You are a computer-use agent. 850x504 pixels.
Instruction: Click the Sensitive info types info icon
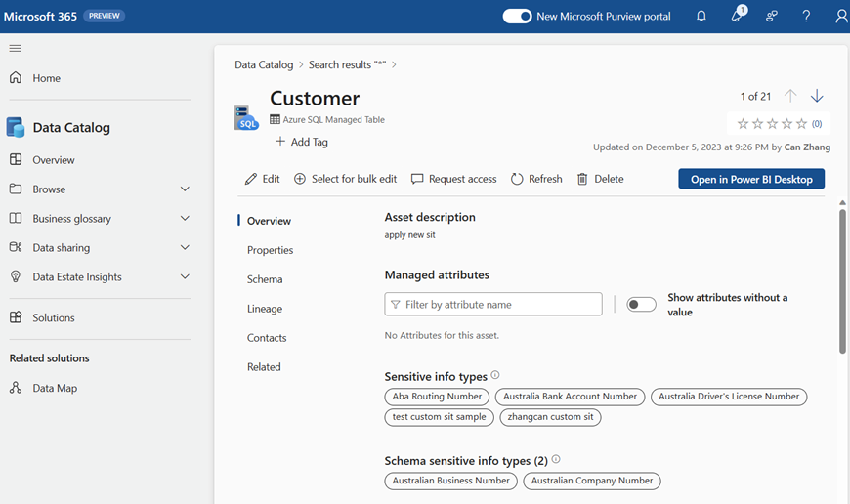(x=495, y=376)
